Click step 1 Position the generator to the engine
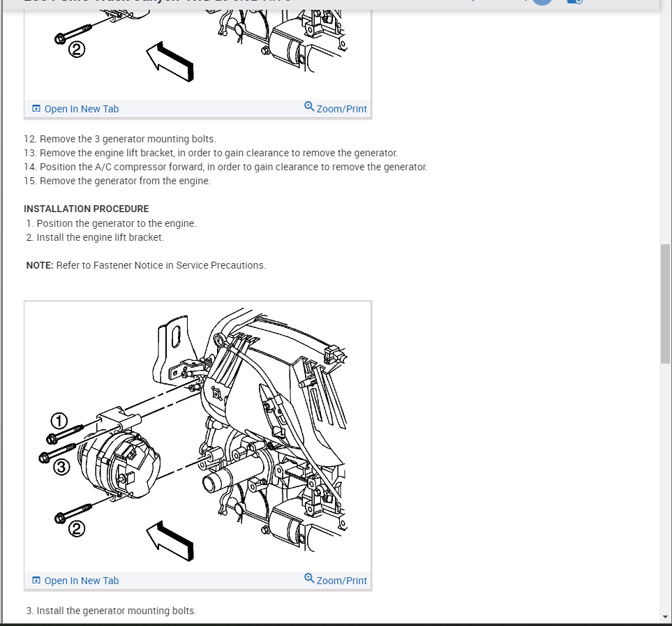The width and height of the screenshot is (672, 626). coord(112,223)
